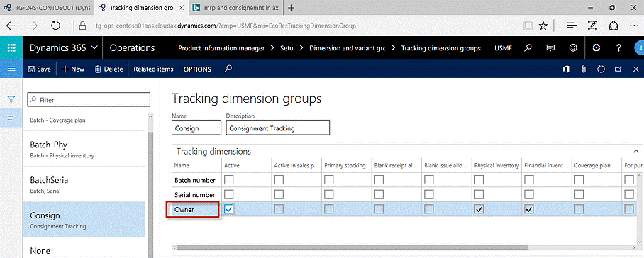
Task: Open form in new window
Action: [x=618, y=69]
